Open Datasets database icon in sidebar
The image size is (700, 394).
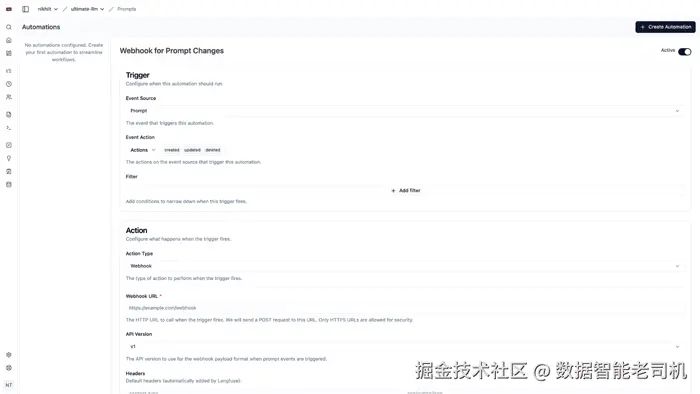tap(8, 184)
